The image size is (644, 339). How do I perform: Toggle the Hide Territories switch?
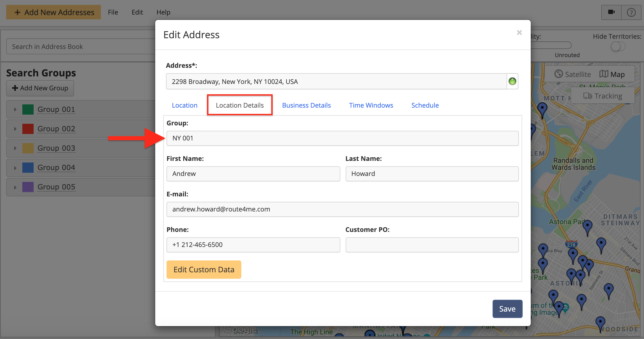click(x=618, y=47)
